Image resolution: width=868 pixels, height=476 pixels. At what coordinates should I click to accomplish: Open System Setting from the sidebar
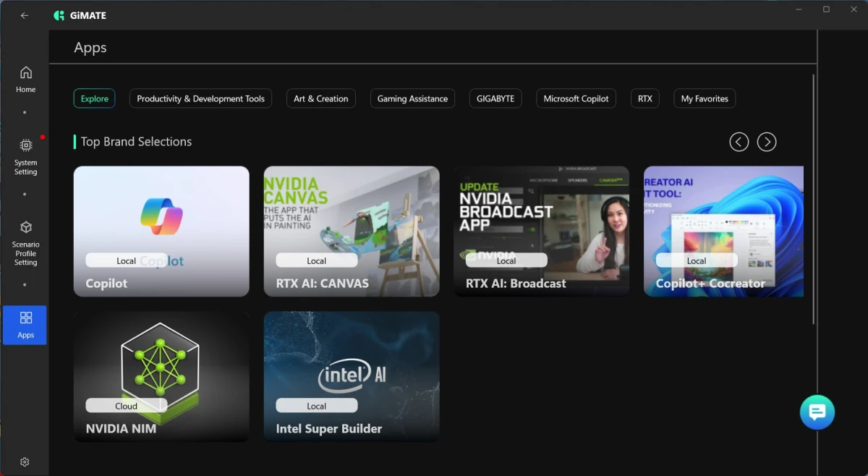coord(25,157)
